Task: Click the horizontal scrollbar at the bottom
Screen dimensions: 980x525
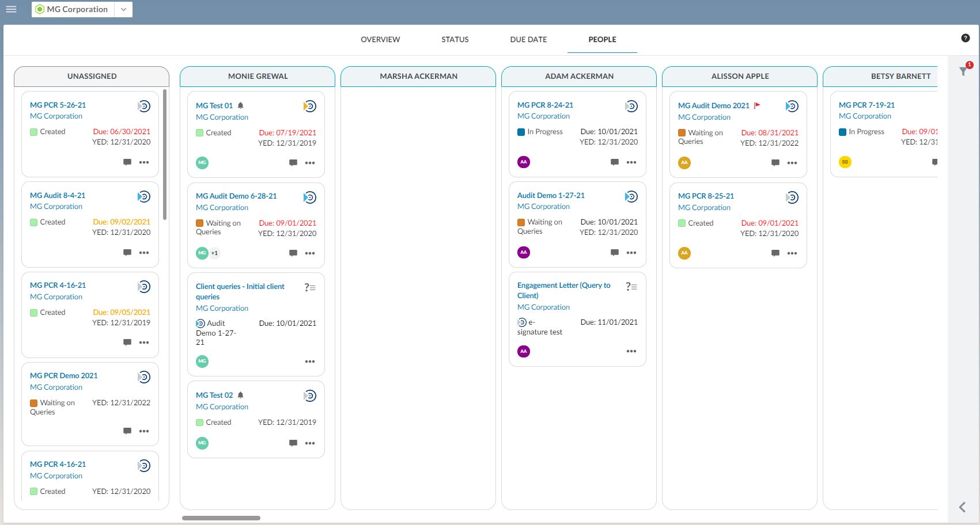Action: [x=221, y=518]
